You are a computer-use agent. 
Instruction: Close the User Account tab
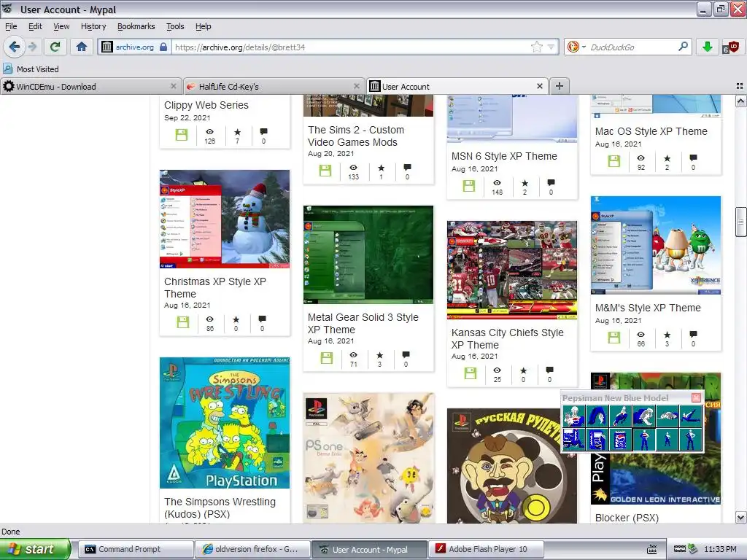pos(540,86)
